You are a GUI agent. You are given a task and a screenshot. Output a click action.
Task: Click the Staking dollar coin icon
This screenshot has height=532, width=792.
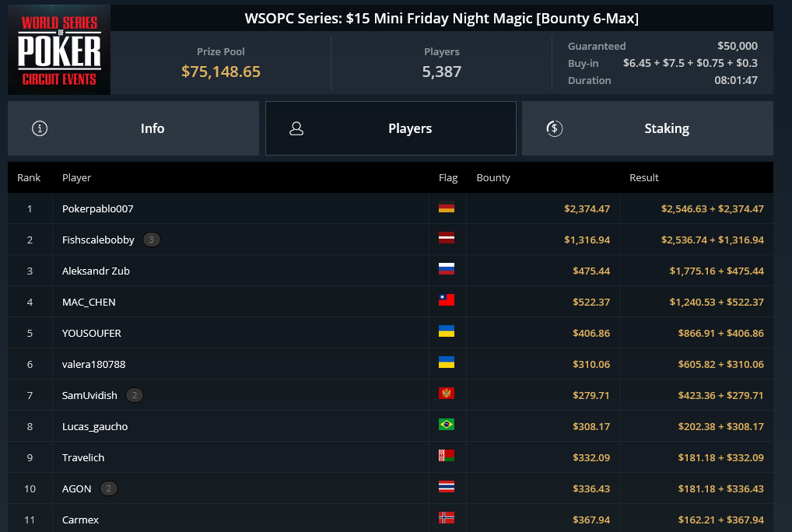pos(554,128)
